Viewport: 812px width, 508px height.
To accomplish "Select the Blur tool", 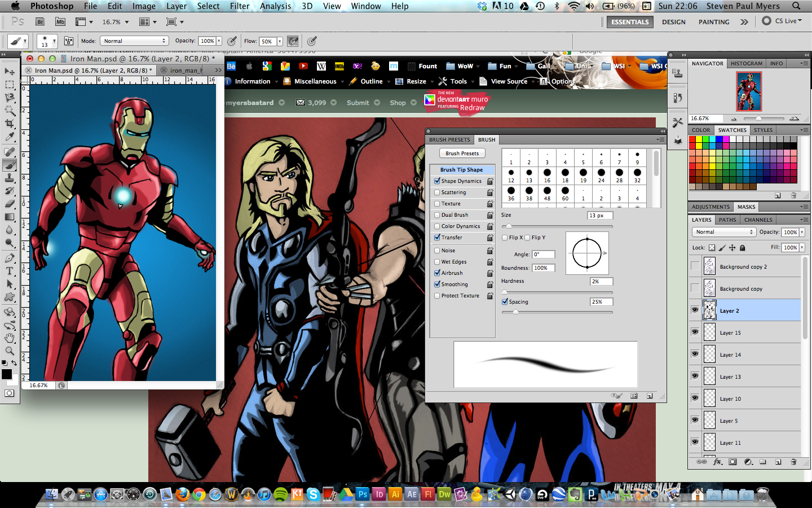I will click(x=10, y=230).
